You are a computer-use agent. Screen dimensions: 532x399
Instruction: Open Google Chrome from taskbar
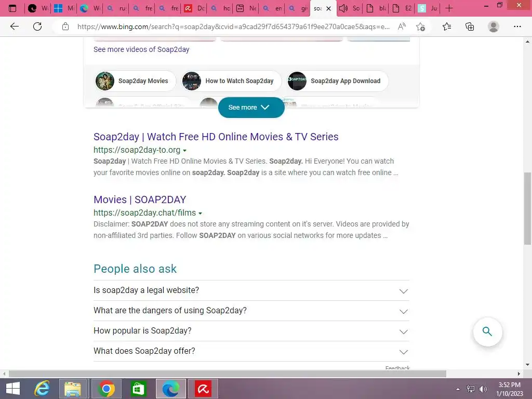106,389
